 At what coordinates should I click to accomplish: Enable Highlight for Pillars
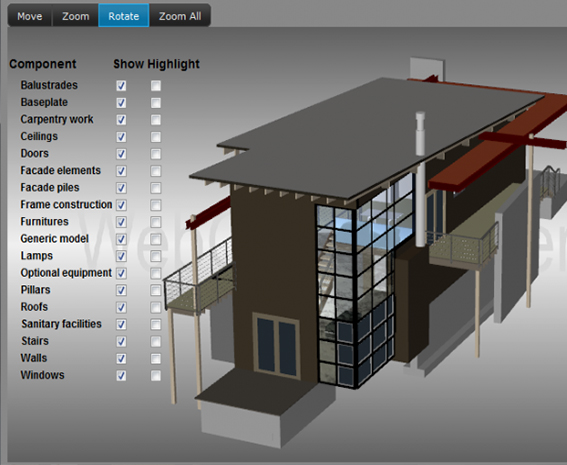coord(156,290)
